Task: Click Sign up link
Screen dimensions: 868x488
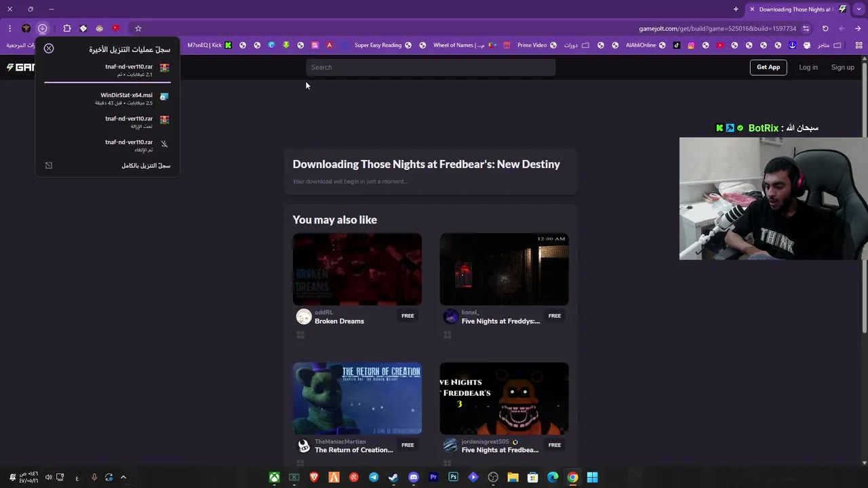Action: pyautogui.click(x=843, y=67)
